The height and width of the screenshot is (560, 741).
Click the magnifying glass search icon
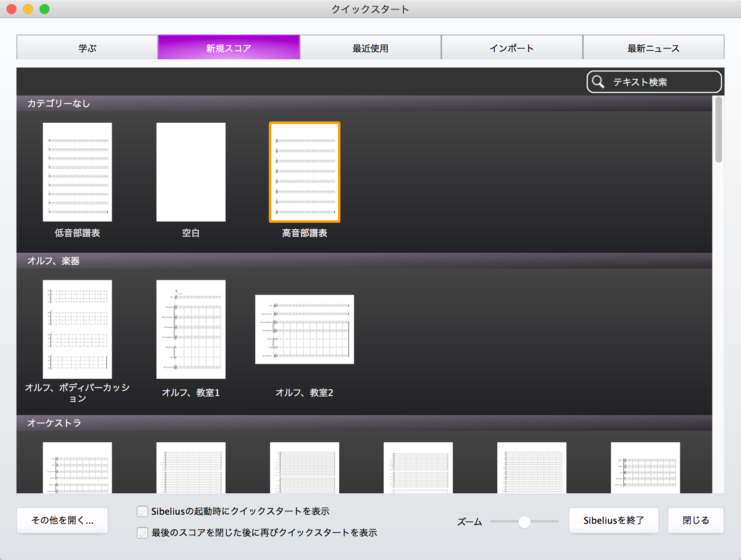point(598,82)
